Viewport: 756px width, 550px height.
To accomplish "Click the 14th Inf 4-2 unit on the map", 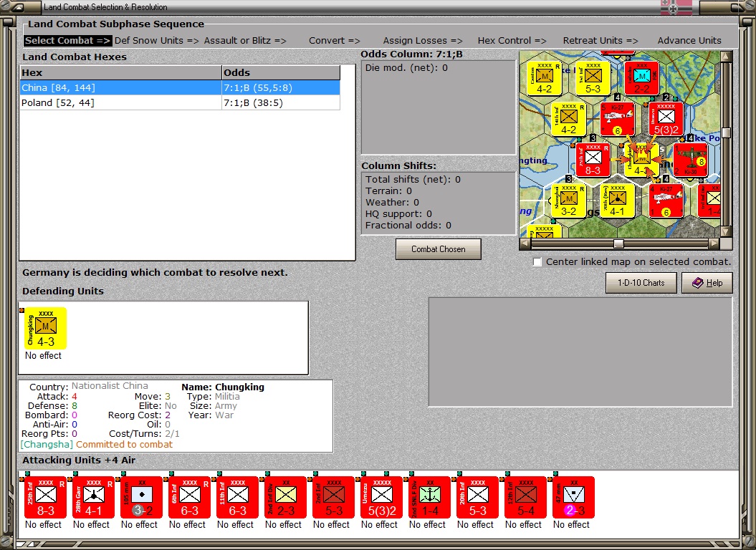I will tap(568, 119).
